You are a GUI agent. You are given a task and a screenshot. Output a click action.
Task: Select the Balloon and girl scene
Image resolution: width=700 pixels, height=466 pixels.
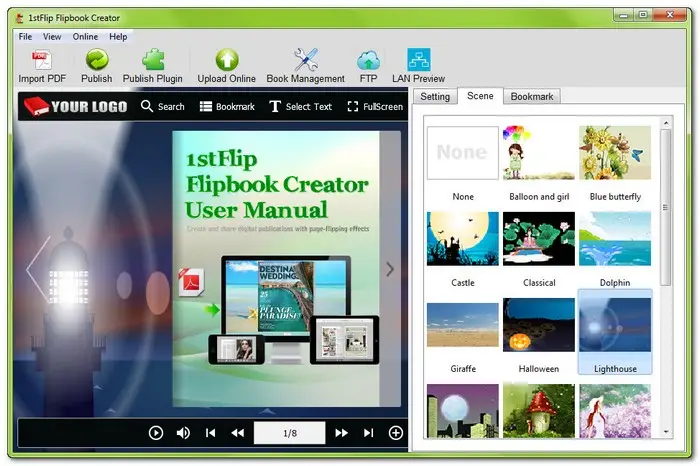click(x=539, y=153)
